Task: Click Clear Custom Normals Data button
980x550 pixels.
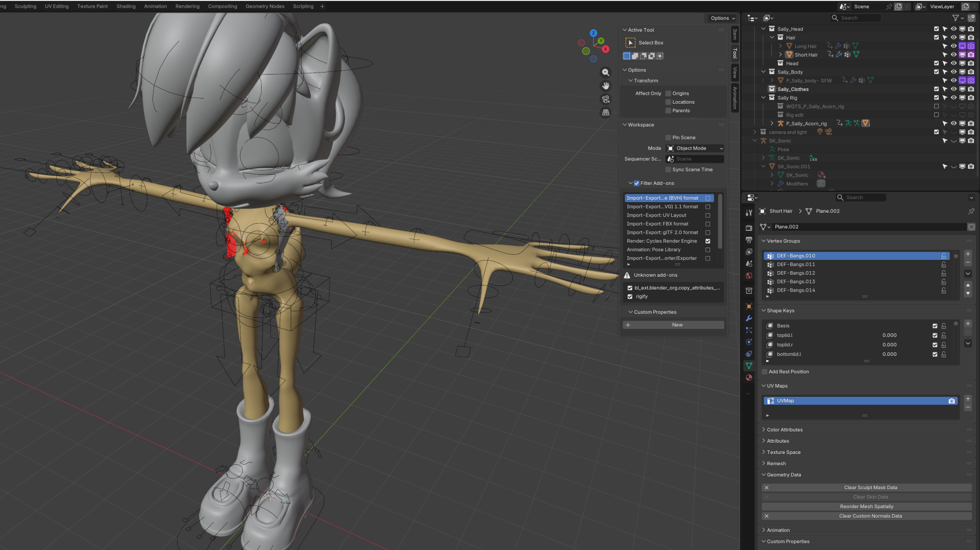Action: 867,516
